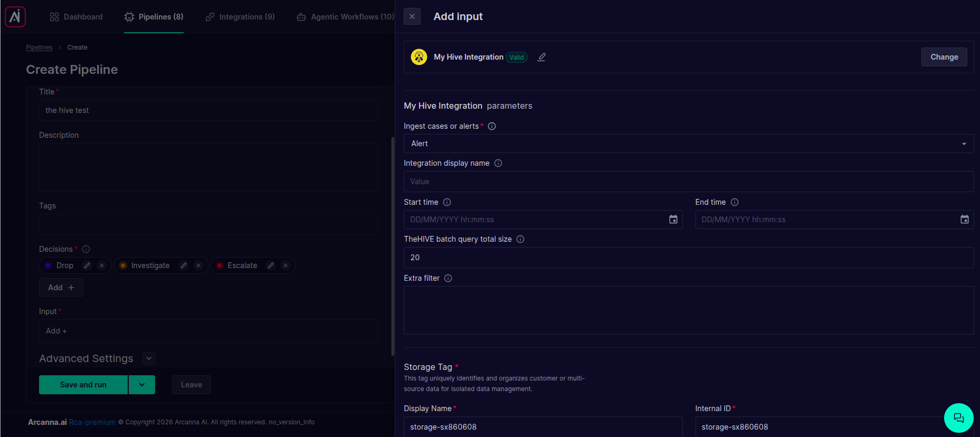Add a new decision with Add +
The image size is (980, 437).
[61, 288]
